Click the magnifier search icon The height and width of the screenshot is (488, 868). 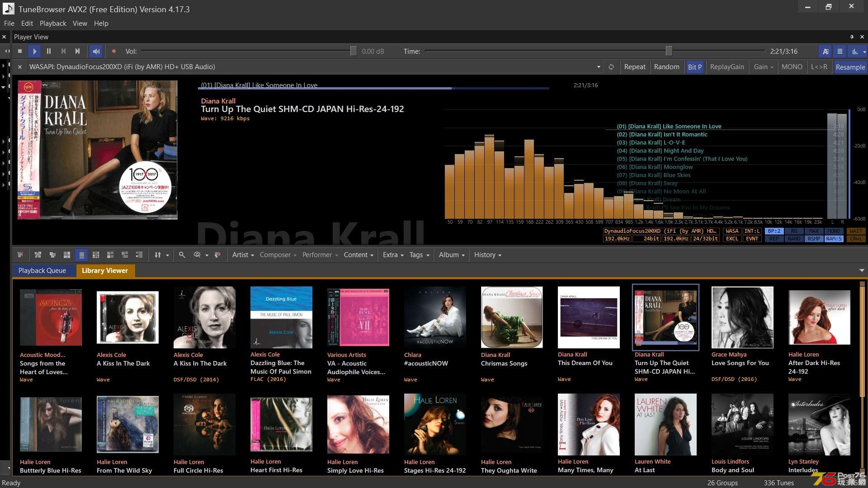182,255
